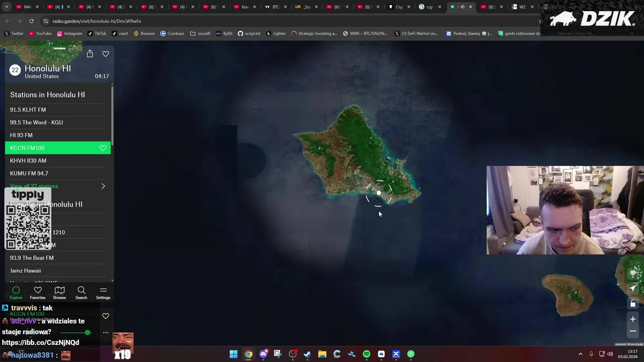Play station 91.5 KLHT FM
644x362 pixels.
pos(58,110)
